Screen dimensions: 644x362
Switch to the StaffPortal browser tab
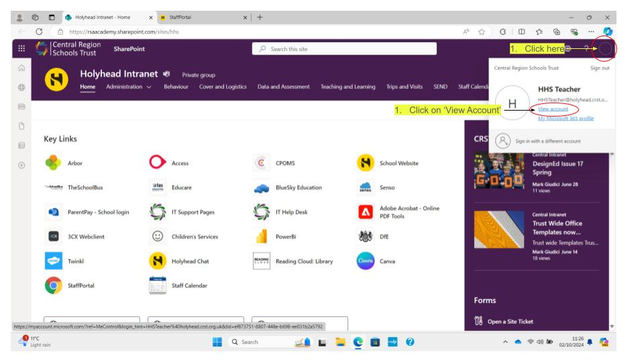pos(203,17)
